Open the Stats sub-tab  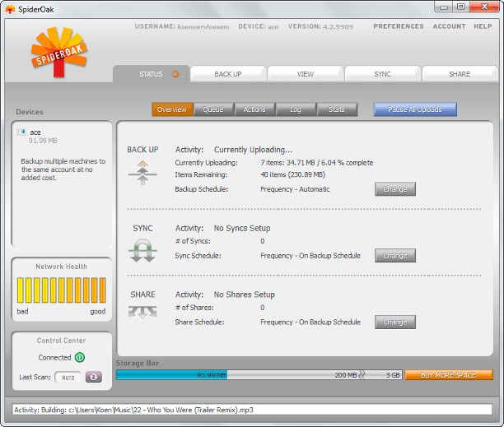pos(337,109)
